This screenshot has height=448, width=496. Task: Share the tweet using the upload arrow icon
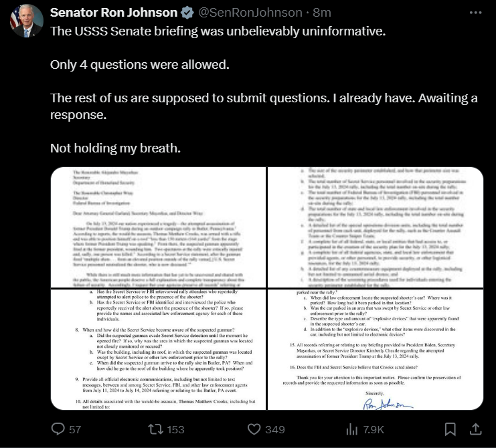pos(475,429)
